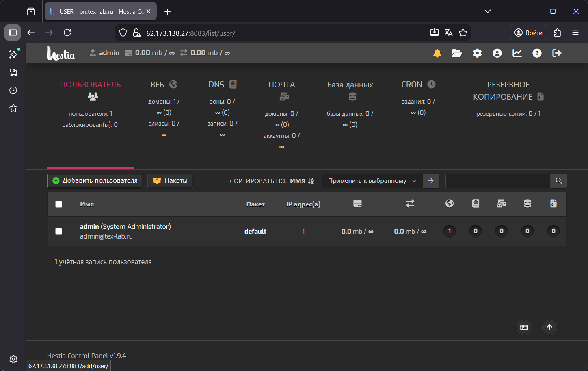
Task: Log out using the exit icon
Action: pyautogui.click(x=557, y=53)
